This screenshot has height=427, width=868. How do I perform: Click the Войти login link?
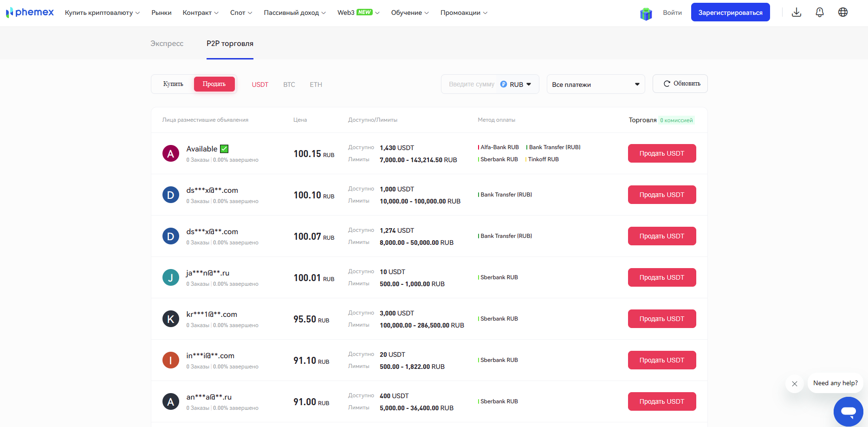(x=672, y=13)
